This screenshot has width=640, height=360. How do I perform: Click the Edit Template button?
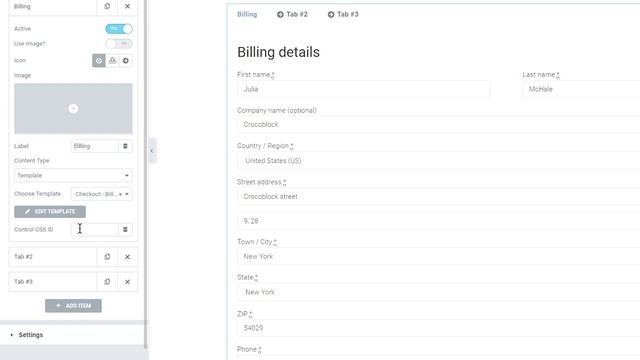50,211
